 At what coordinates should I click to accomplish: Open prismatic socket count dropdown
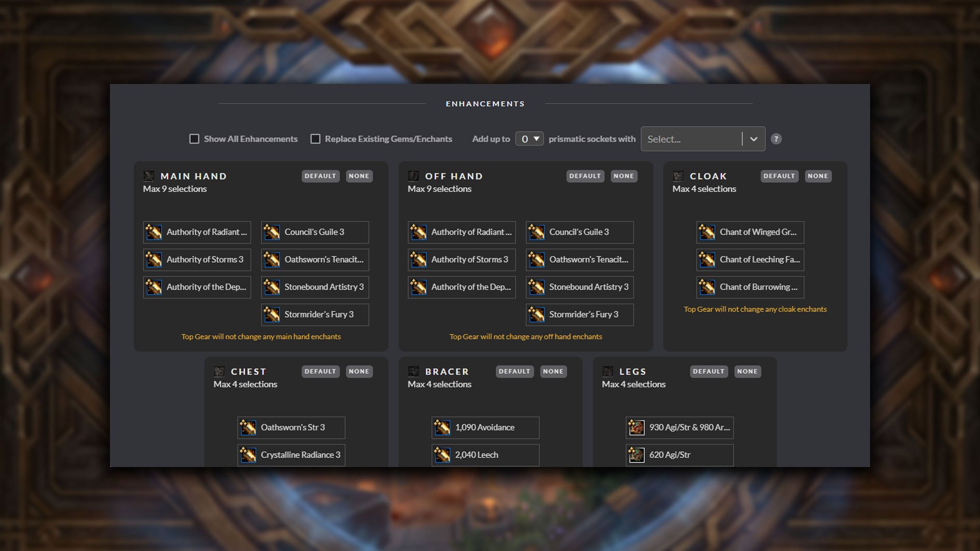pyautogui.click(x=529, y=139)
